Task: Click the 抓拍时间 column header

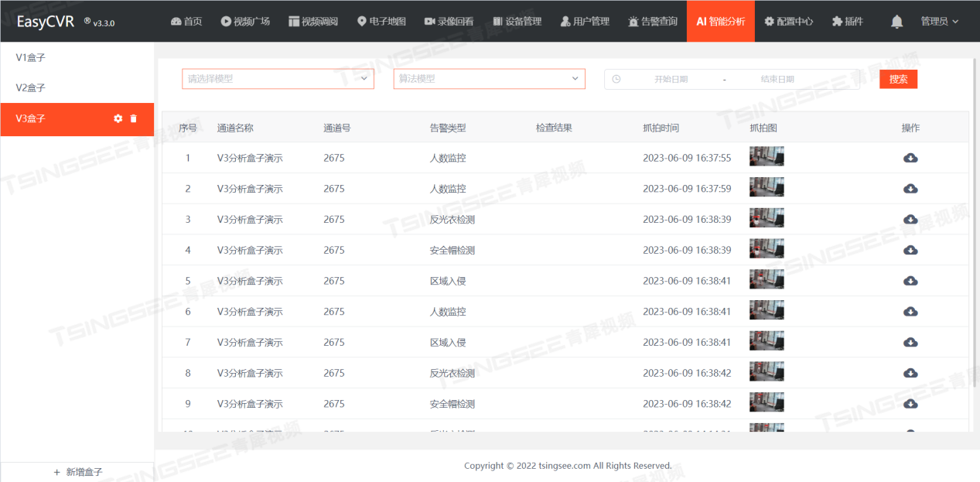Action: (661, 128)
